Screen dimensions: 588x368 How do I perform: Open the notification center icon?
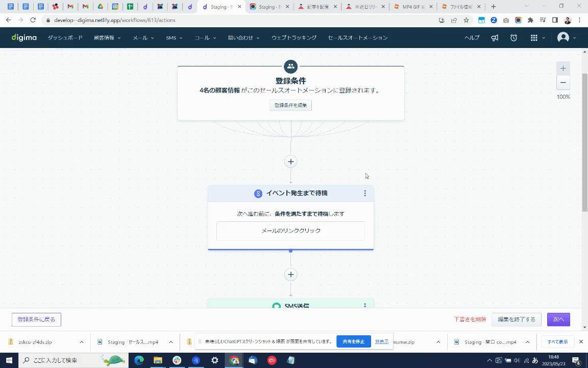pos(576,360)
